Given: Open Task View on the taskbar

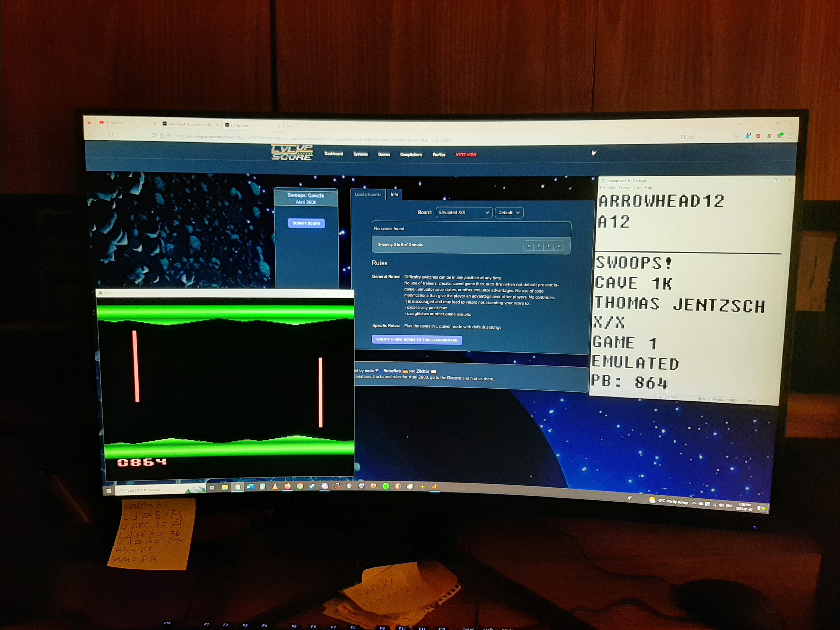Looking at the screenshot, I should tap(212, 487).
